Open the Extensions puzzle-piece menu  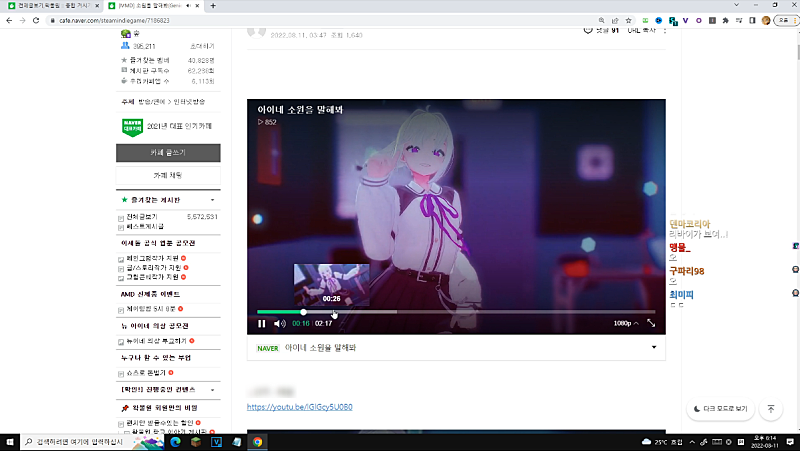(726, 20)
